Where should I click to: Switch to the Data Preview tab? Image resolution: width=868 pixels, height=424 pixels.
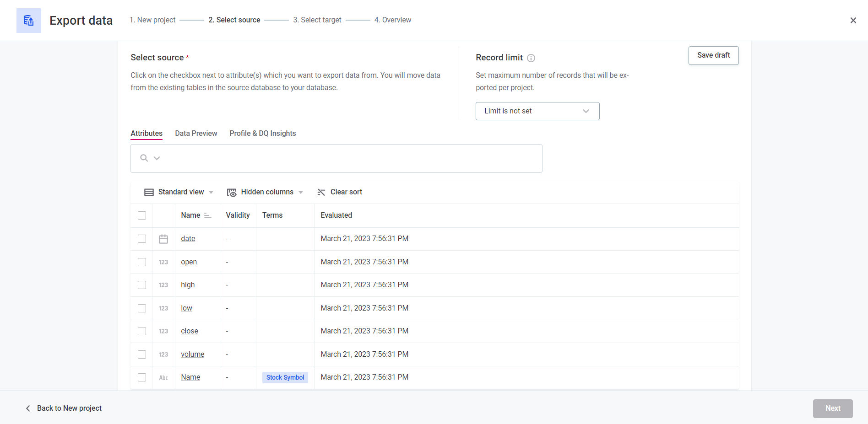click(x=196, y=134)
